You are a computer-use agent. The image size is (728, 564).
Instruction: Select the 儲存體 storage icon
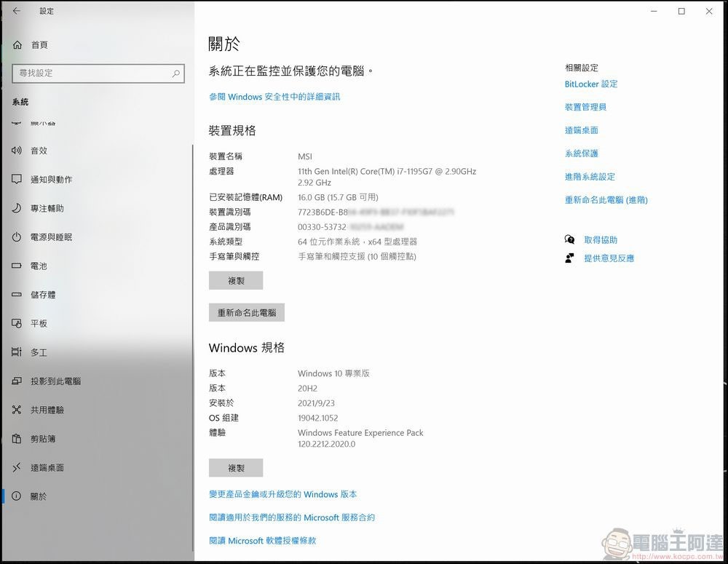click(17, 295)
